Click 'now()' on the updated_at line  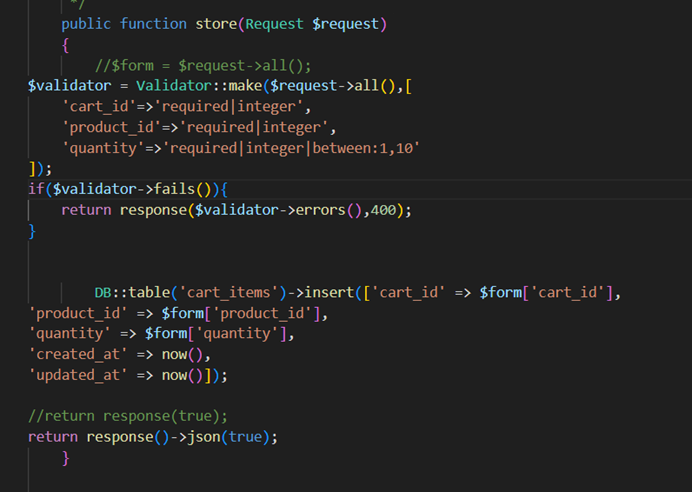182,376
